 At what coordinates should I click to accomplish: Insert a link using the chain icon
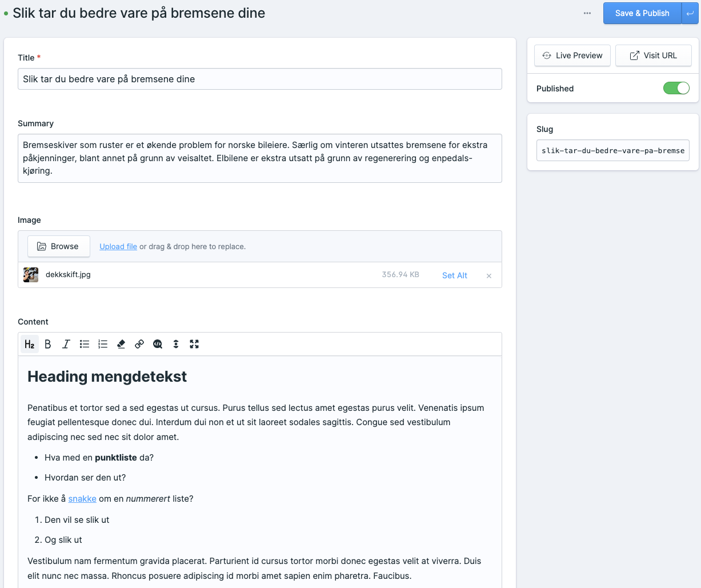[139, 344]
